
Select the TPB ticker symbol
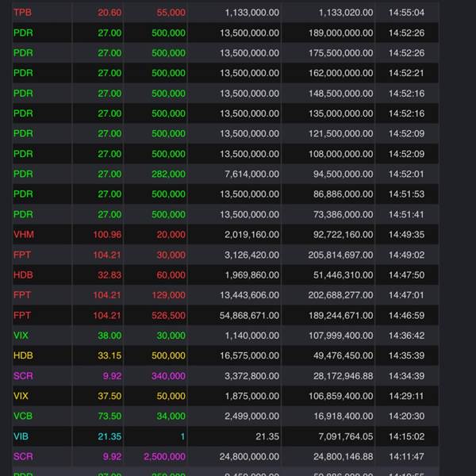click(22, 13)
